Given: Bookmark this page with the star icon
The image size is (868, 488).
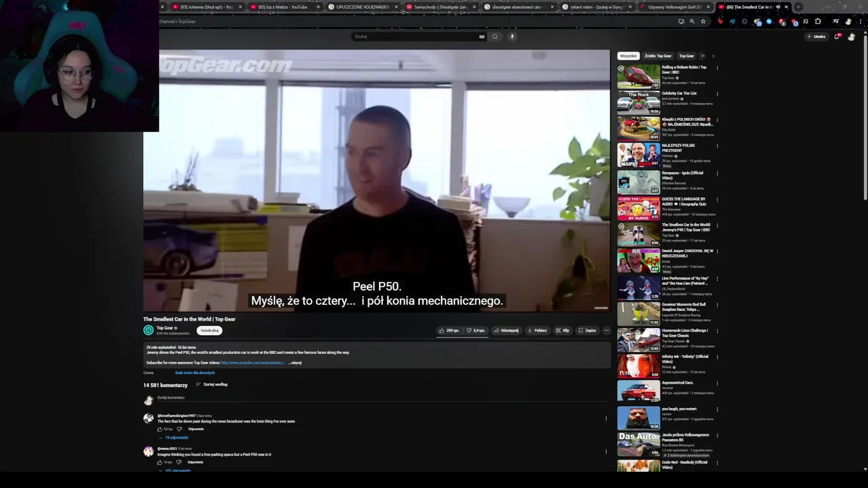Looking at the screenshot, I should (x=703, y=22).
